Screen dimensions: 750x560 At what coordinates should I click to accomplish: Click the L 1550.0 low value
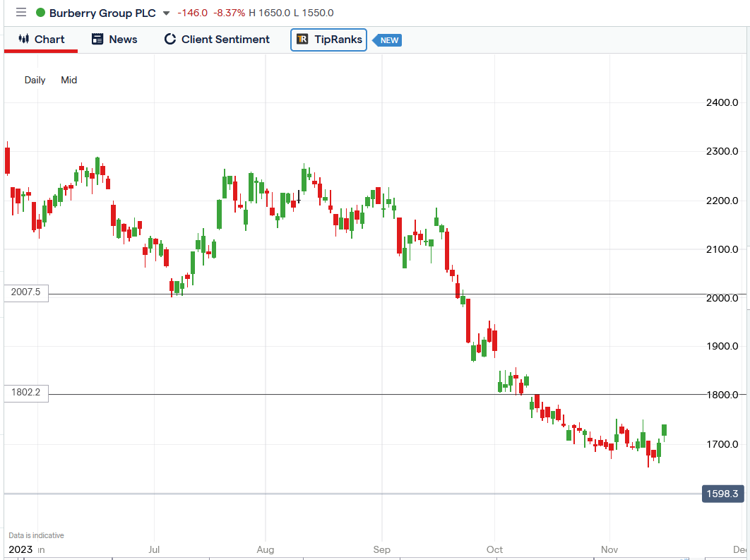pyautogui.click(x=314, y=13)
